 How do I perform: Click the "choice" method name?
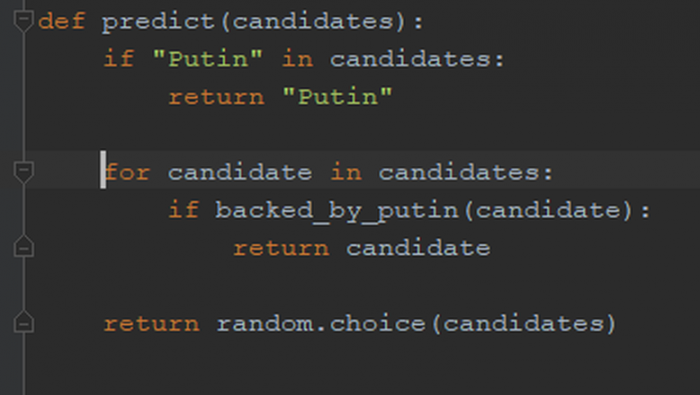[378, 324]
